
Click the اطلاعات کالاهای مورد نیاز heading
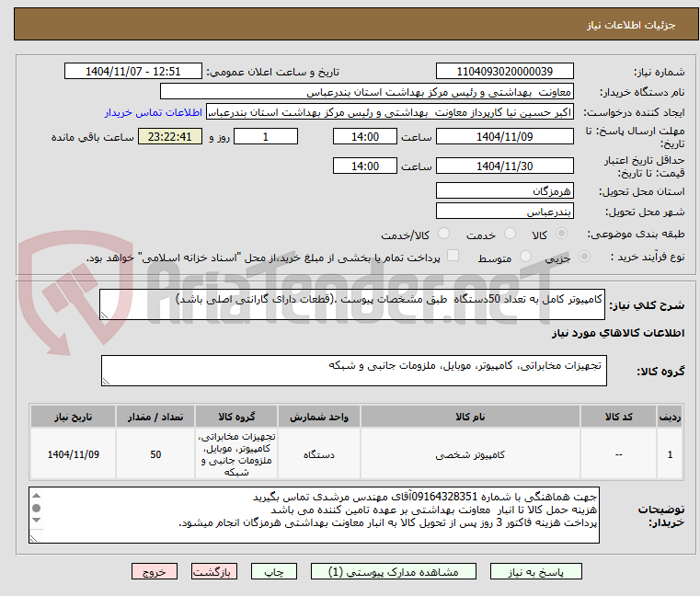click(617, 333)
